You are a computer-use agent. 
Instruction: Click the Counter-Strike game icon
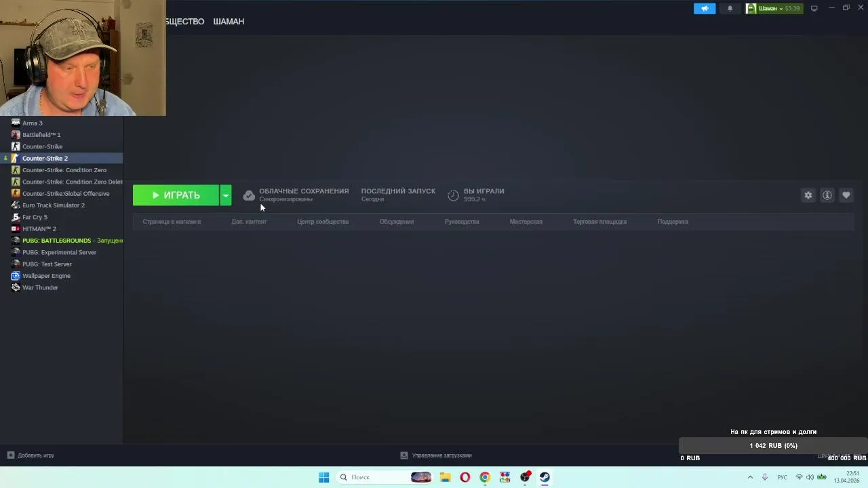(x=16, y=146)
